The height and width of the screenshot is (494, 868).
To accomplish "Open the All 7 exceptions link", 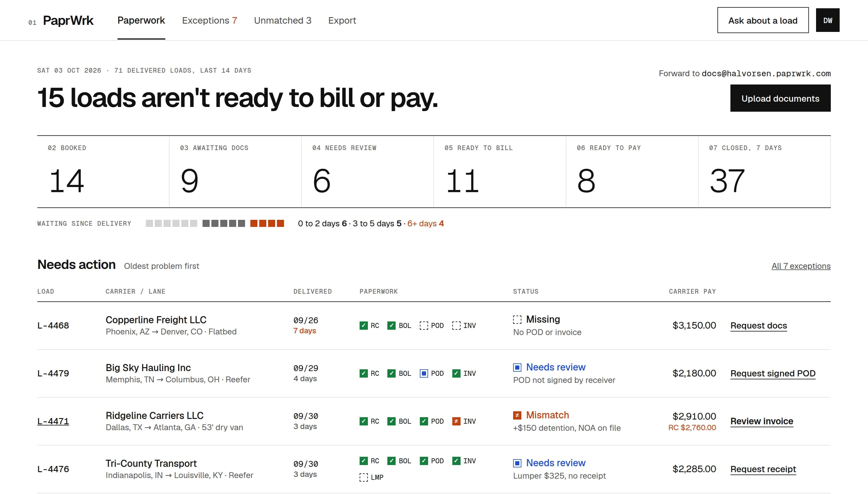I will (x=801, y=266).
